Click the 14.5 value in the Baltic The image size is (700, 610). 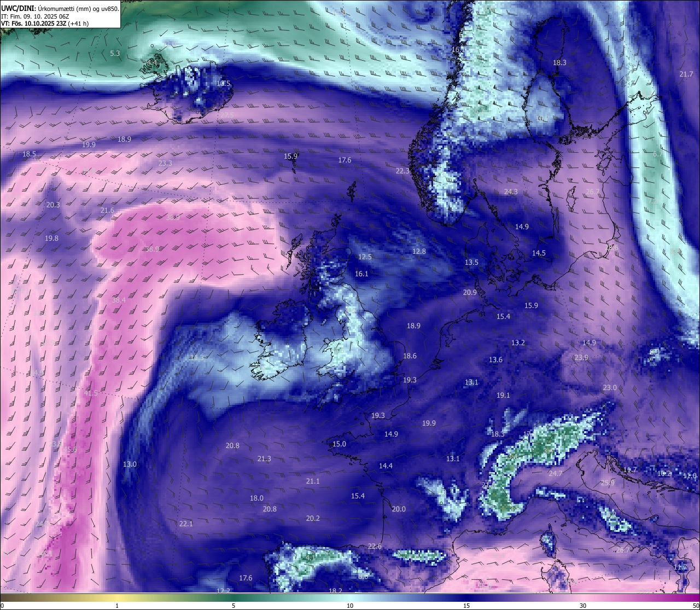(539, 253)
